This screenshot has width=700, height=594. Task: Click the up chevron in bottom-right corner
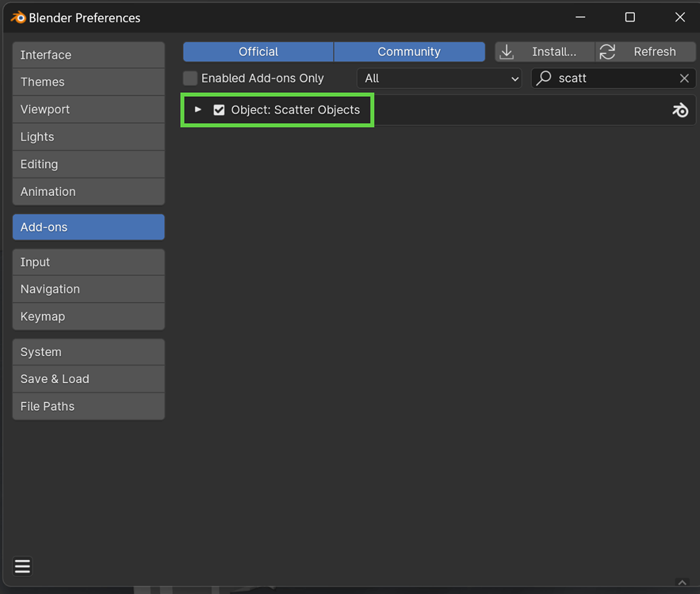pyautogui.click(x=682, y=582)
